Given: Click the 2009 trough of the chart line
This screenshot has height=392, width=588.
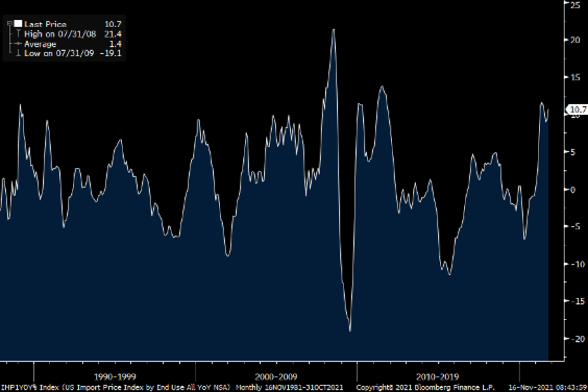Looking at the screenshot, I should 350,331.
